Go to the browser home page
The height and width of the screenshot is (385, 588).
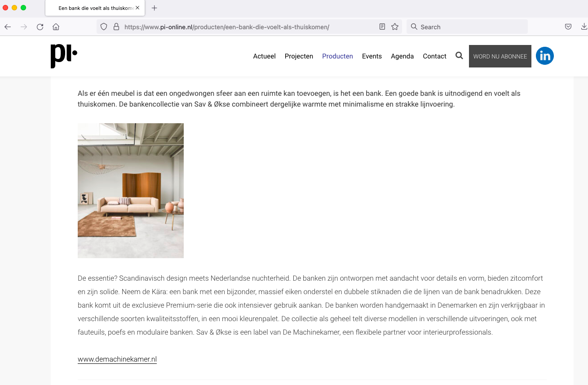click(x=56, y=27)
